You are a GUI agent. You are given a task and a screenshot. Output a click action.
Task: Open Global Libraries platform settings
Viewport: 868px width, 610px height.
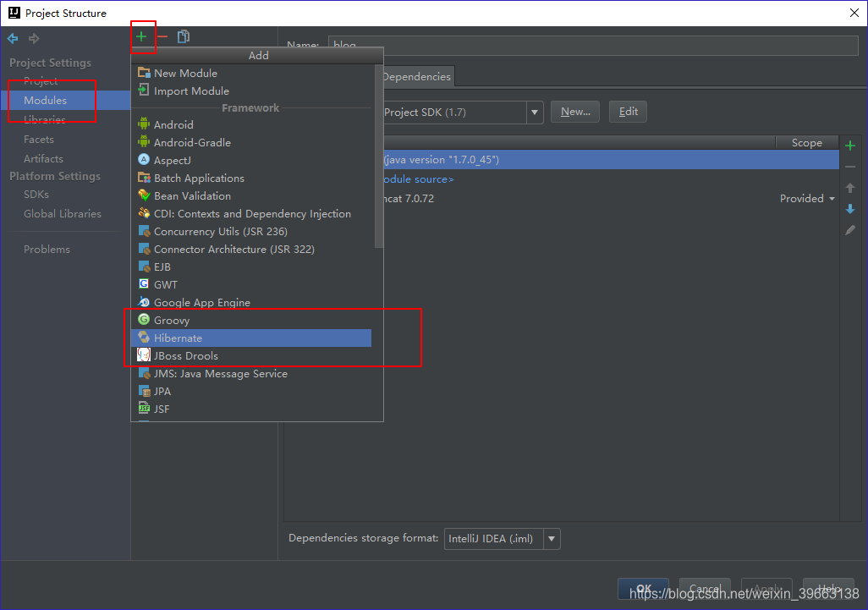pyautogui.click(x=63, y=214)
